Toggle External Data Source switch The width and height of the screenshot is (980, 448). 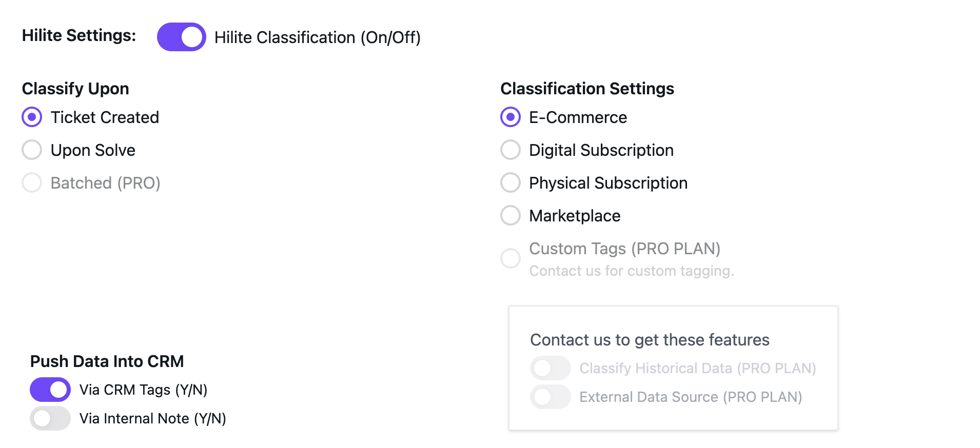pyautogui.click(x=551, y=397)
